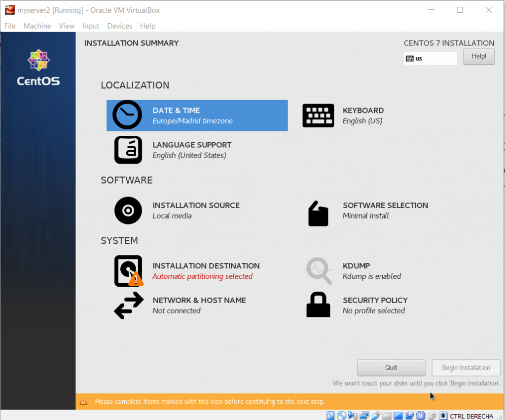
Task: Click the shared folders status icon
Action: [x=387, y=416]
